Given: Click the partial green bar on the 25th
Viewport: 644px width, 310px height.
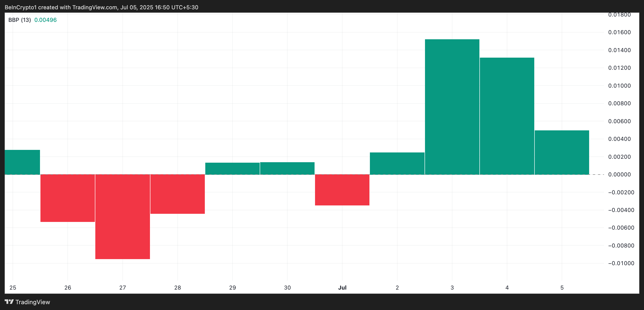Looking at the screenshot, I should tap(22, 162).
